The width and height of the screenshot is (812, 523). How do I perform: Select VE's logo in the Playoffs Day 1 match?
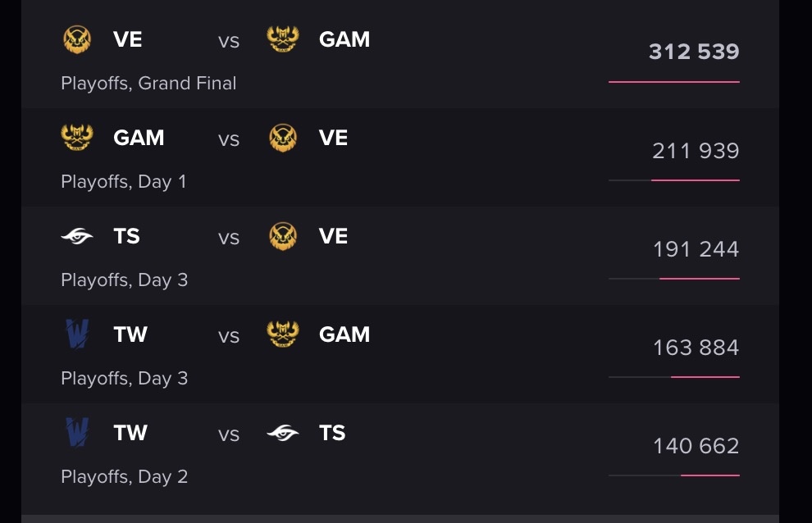pos(283,138)
